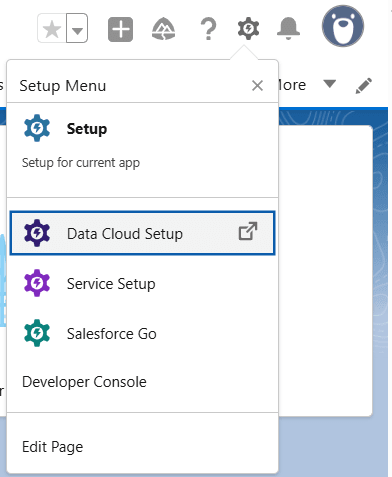The width and height of the screenshot is (392, 477).
Task: Click the purple Service Setup gear icon
Action: (37, 283)
